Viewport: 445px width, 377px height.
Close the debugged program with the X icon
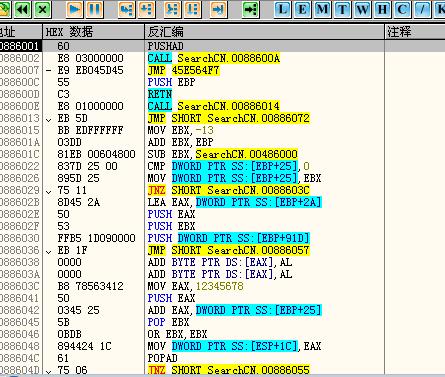43,9
